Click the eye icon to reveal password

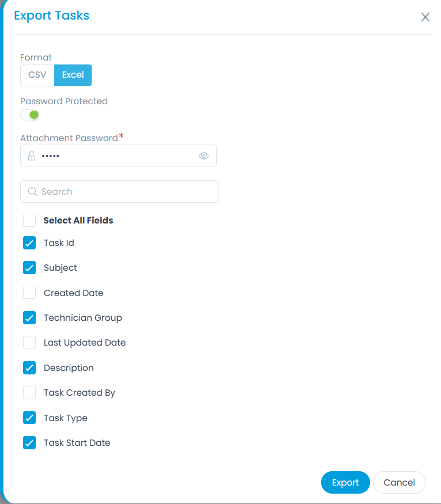(203, 156)
